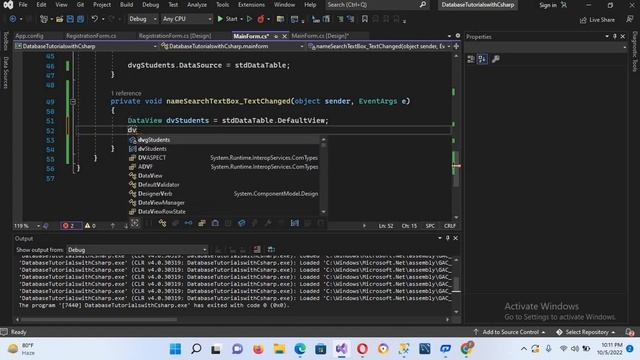Click the alphabetical sort icon in Properties
Viewport: 640px width, 360px height.
tap(482, 59)
